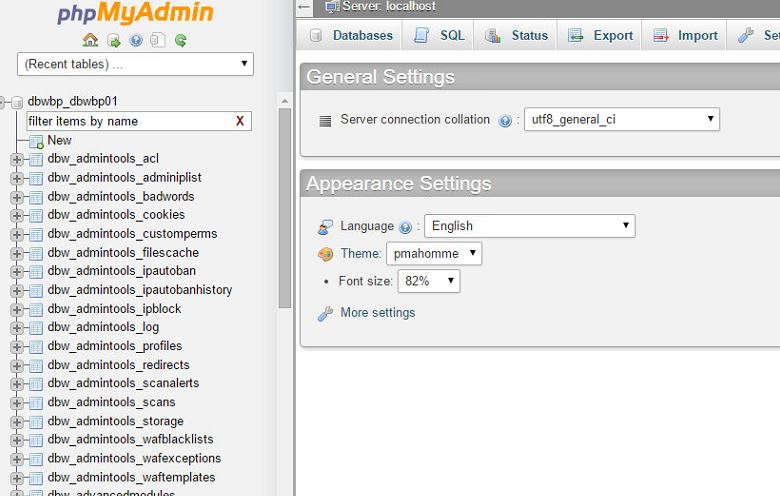
Task: Click the Home icon under the phpMyAdmin logo
Action: [90, 41]
